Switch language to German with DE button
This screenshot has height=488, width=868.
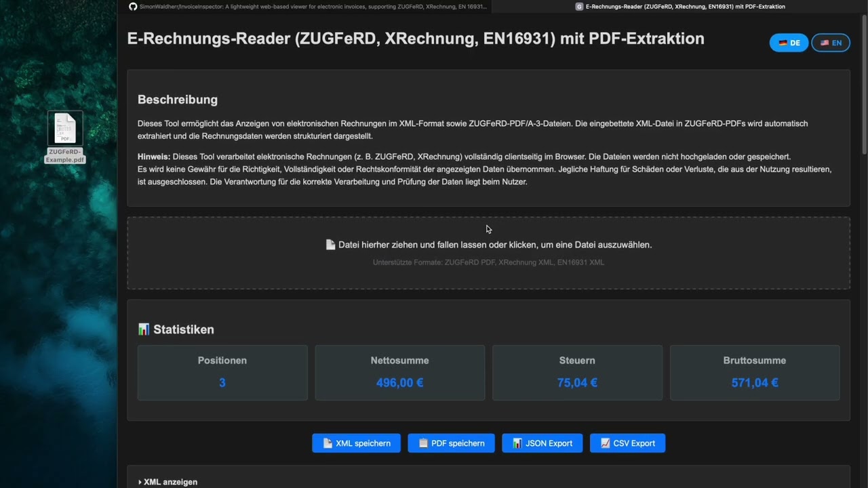point(789,43)
